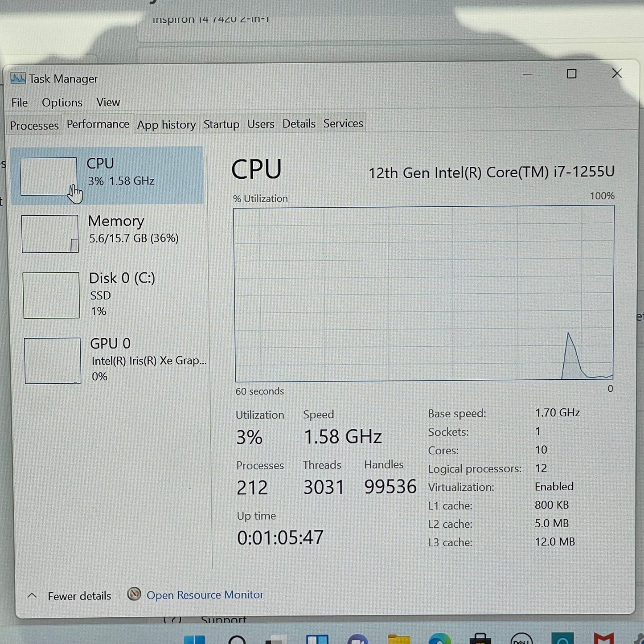
Task: Switch to the Processes tab
Action: 34,125
